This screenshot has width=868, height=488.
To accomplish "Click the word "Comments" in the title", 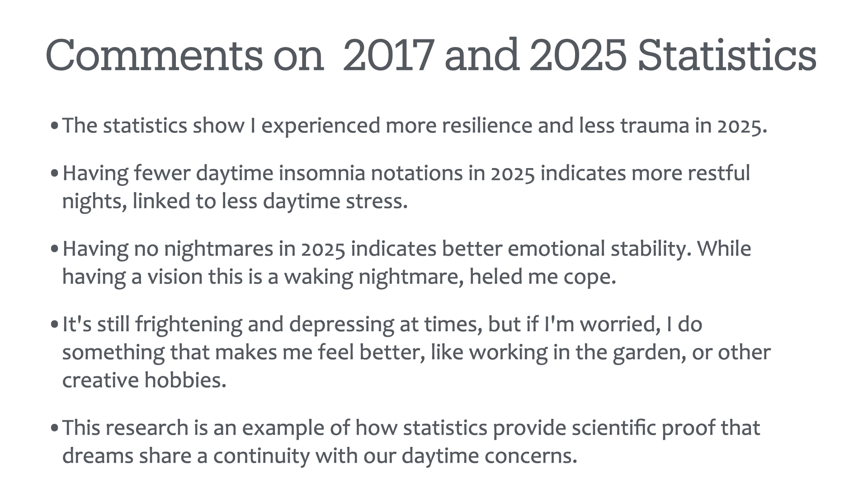I will pos(154,56).
